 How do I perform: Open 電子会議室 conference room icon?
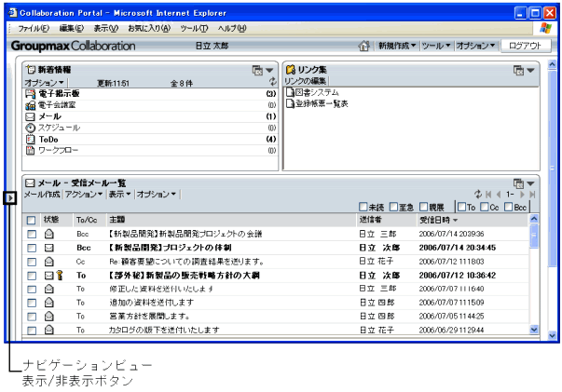point(30,105)
